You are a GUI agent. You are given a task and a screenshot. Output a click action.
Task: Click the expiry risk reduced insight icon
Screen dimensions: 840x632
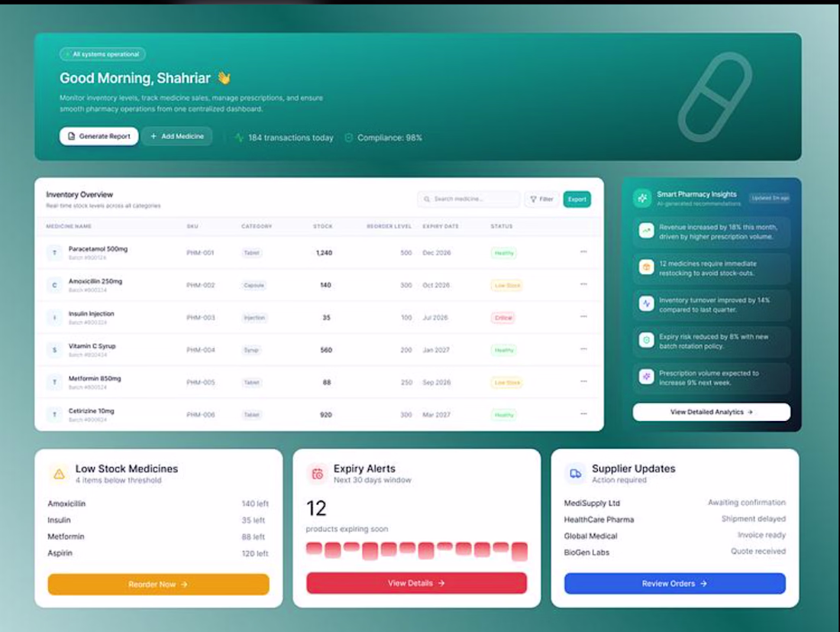point(647,340)
